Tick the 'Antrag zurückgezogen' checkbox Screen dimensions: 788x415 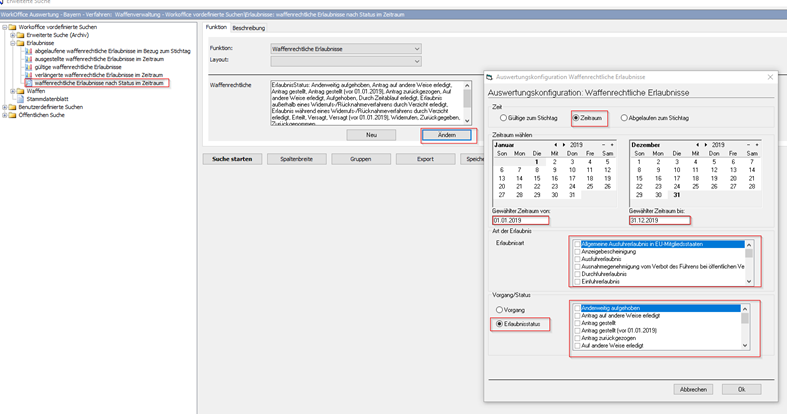(x=577, y=338)
